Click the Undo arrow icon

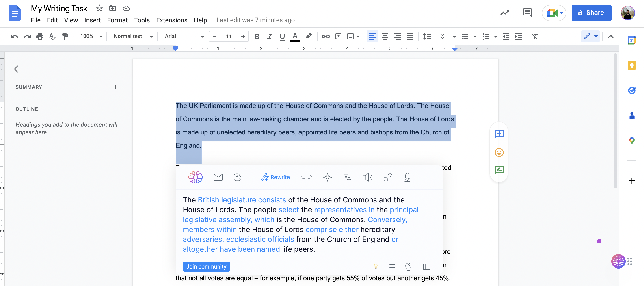coord(15,37)
